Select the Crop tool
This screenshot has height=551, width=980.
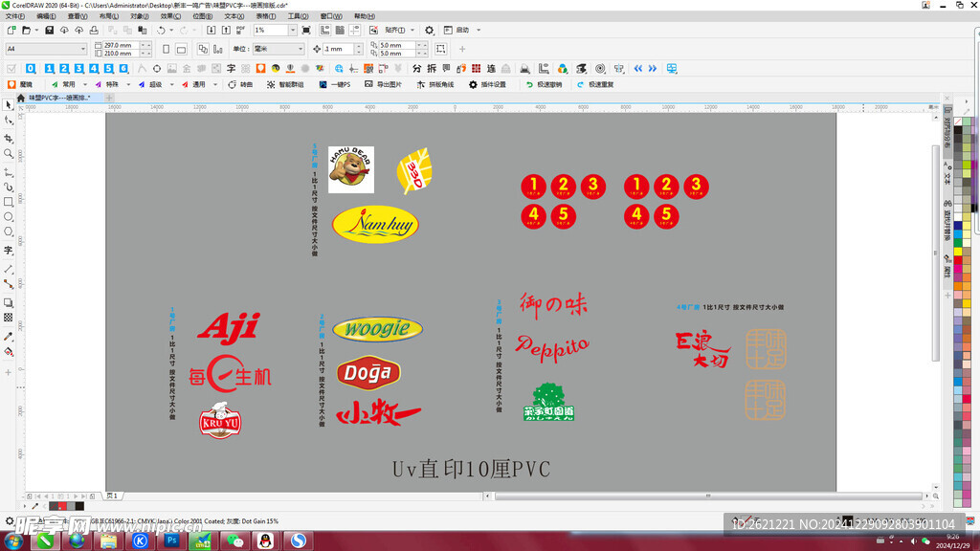point(8,138)
